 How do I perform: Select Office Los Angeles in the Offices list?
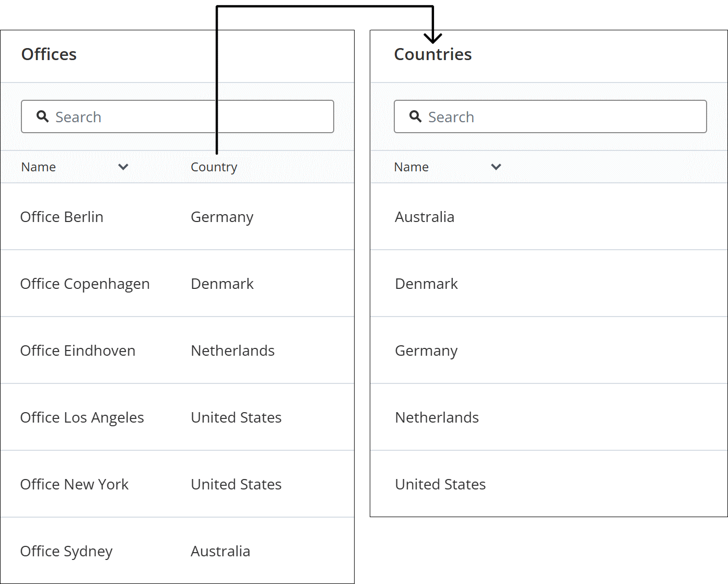tap(82, 418)
